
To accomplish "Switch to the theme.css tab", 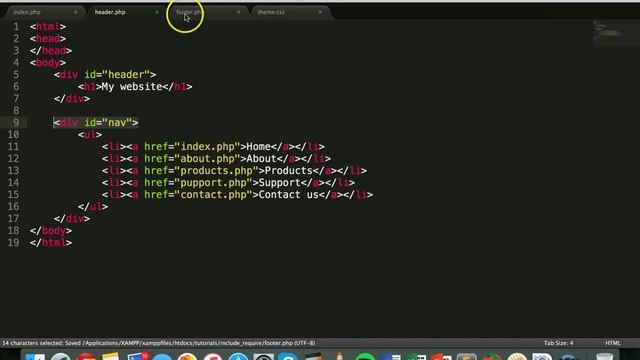I will tap(271, 12).
